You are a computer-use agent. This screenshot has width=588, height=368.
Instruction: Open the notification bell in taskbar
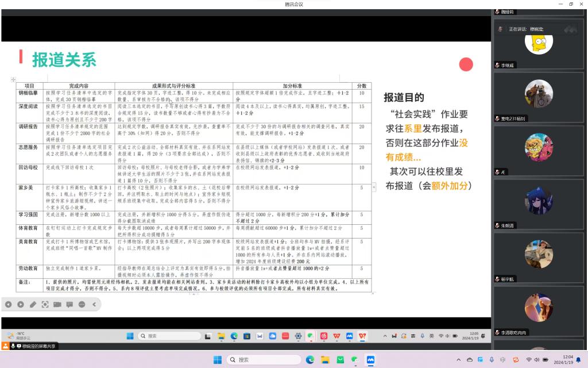578,359
